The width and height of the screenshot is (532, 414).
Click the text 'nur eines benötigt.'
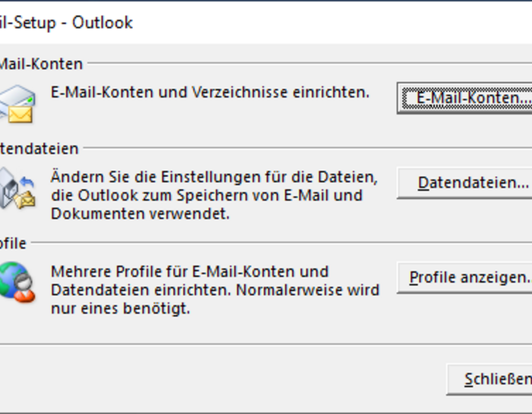(x=120, y=309)
